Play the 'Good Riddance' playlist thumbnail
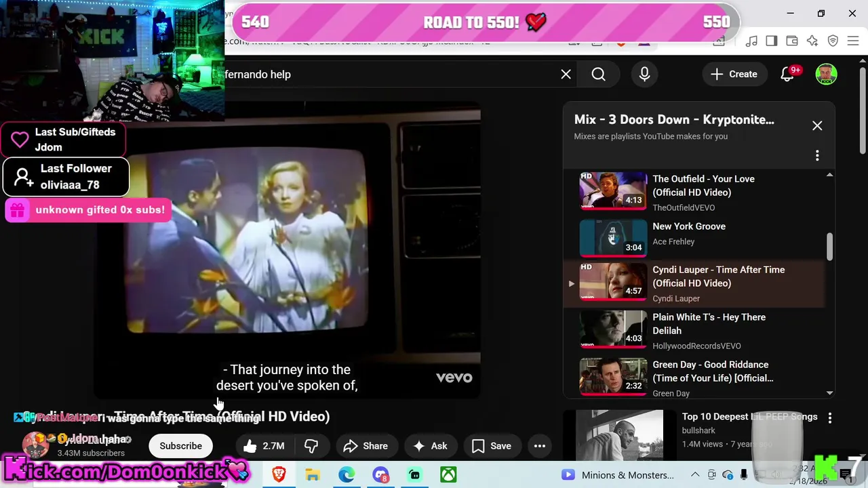 613,376
